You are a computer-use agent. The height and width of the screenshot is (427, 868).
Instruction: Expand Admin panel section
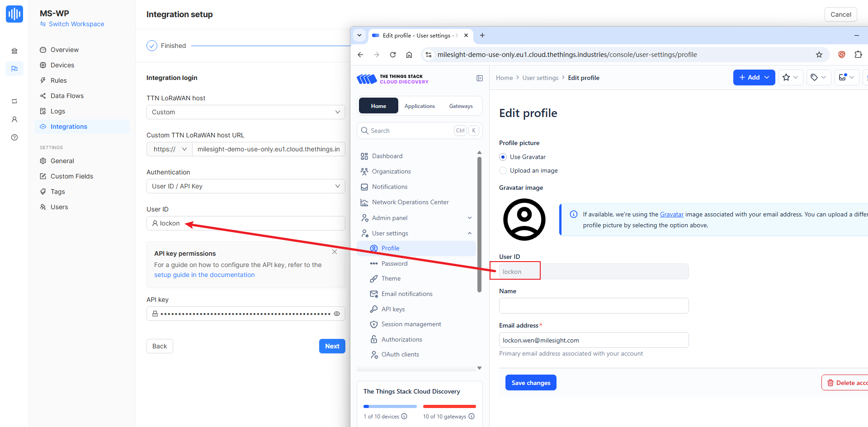pos(416,218)
